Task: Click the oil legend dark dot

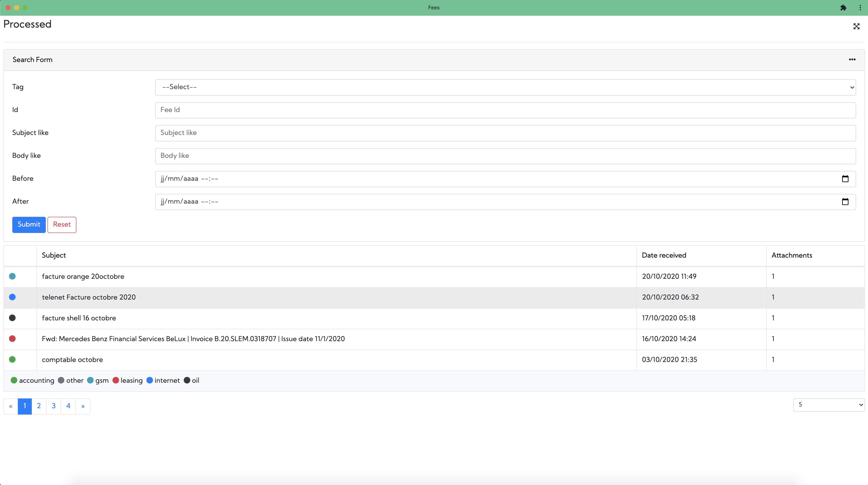Action: [187, 380]
